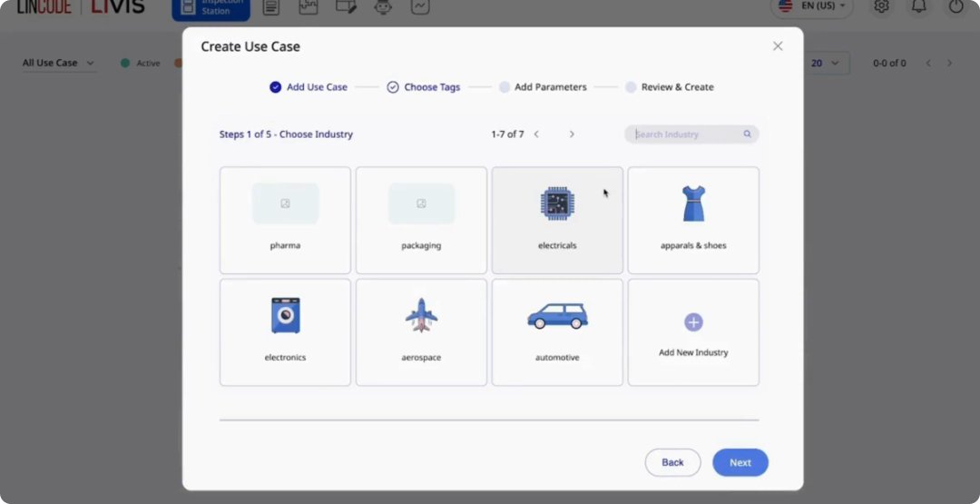
Task: Go to previous page of industries
Action: (x=536, y=134)
